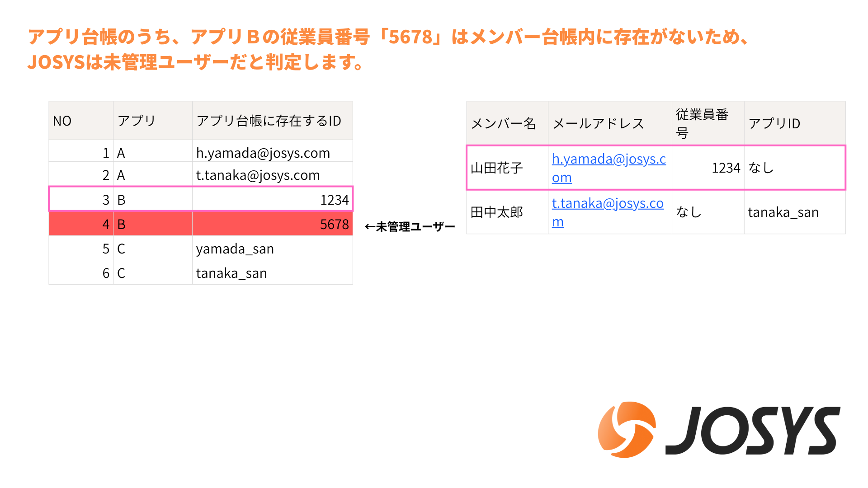
Task: Click plain-text h.yamada@josys.com in app ledger table
Action: point(263,153)
